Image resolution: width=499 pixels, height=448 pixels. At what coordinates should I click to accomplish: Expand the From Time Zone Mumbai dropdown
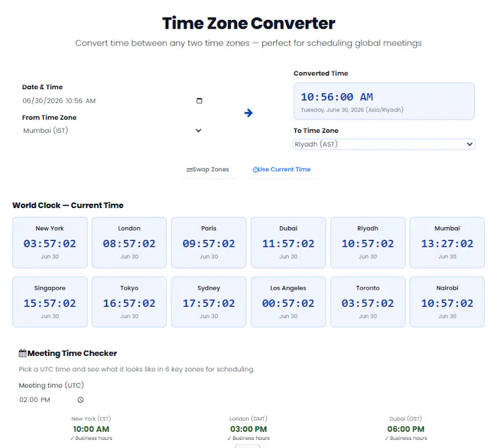click(112, 130)
